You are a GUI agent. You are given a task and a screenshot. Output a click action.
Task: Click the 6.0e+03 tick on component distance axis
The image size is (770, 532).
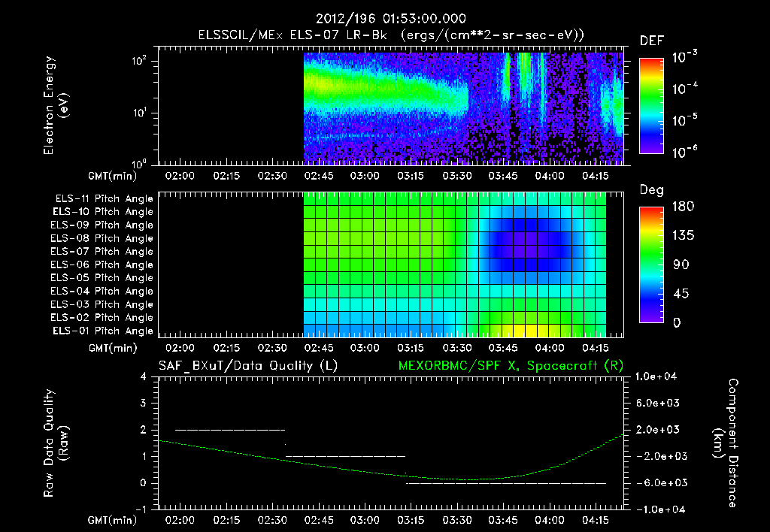click(x=657, y=403)
